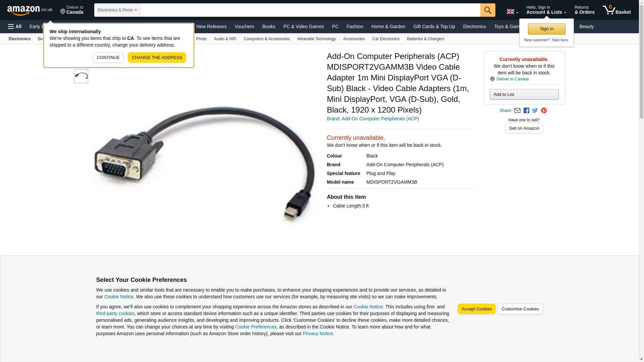Click Customise Cookies button

[520, 309]
